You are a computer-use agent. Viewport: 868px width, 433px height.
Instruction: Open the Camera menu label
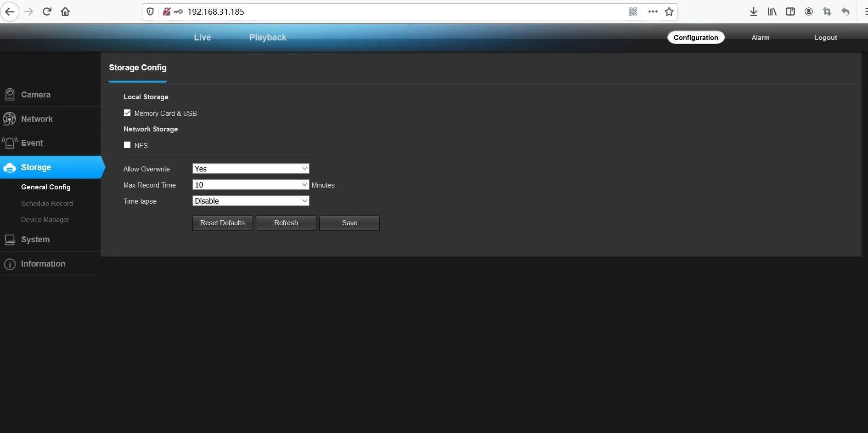[36, 95]
